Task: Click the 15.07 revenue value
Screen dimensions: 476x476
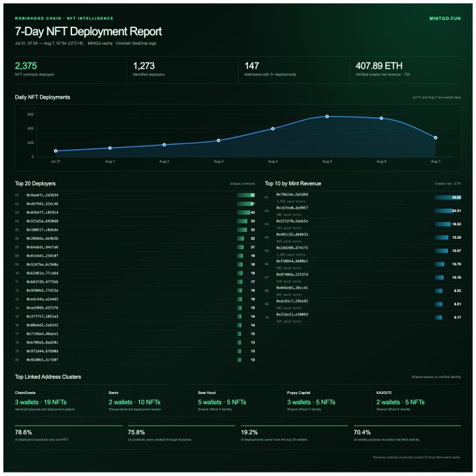Action: point(456,251)
